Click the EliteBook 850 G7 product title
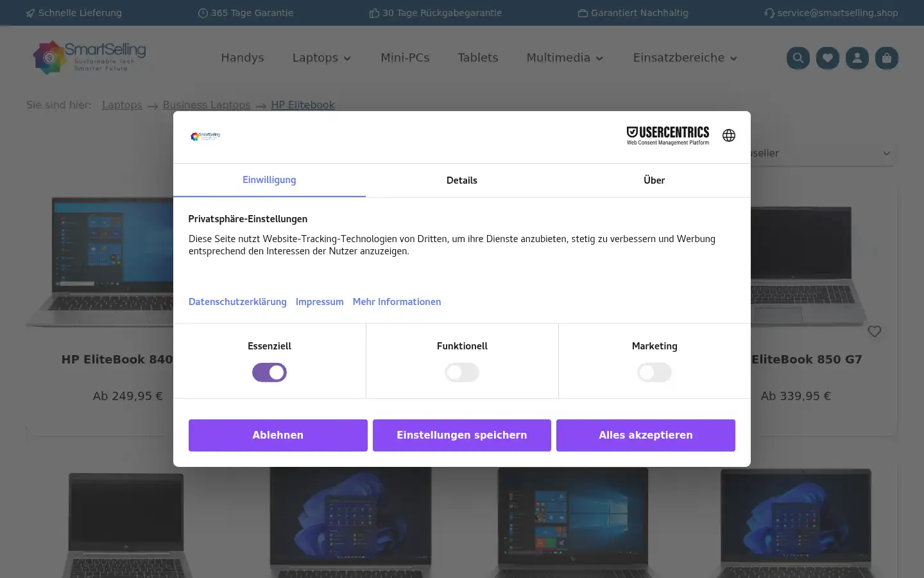This screenshot has height=578, width=924. pyautogui.click(x=807, y=360)
